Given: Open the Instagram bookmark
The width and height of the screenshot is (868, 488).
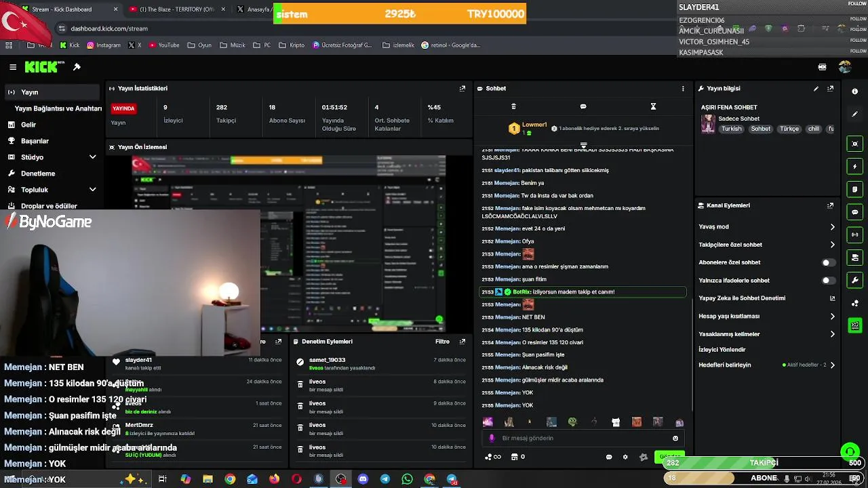Looking at the screenshot, I should [x=103, y=45].
